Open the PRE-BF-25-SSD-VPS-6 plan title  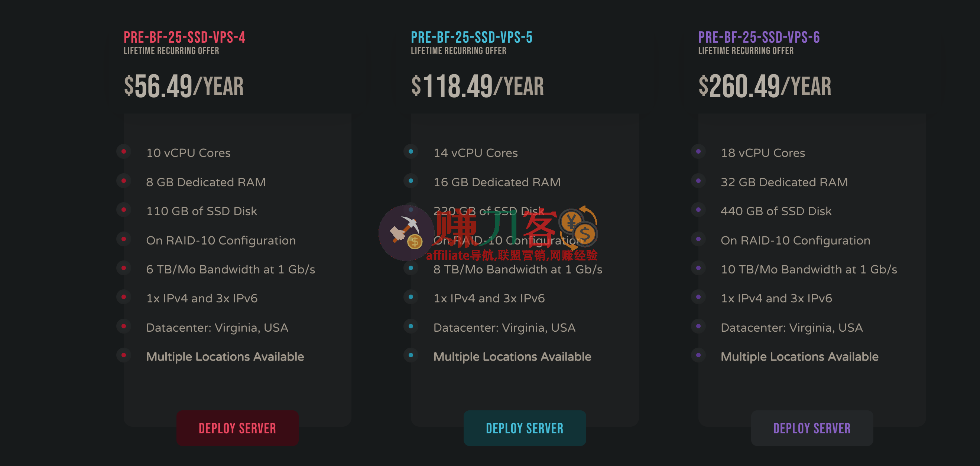tap(759, 37)
